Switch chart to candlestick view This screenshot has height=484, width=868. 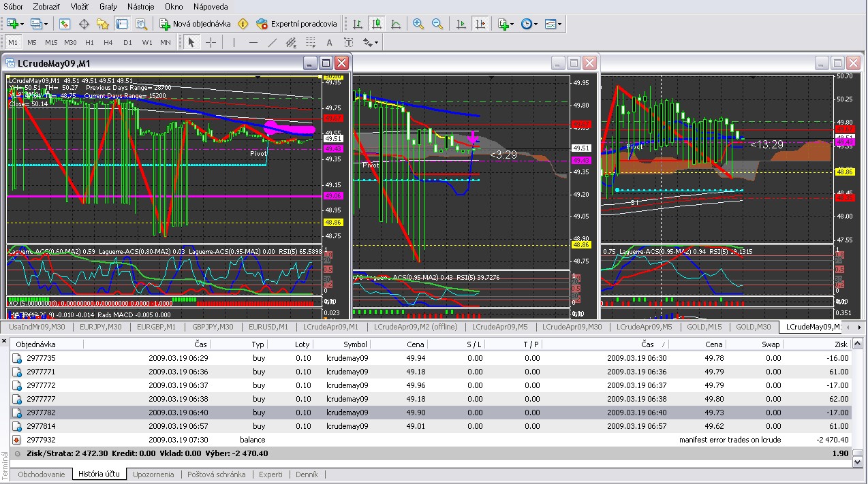[x=376, y=24]
